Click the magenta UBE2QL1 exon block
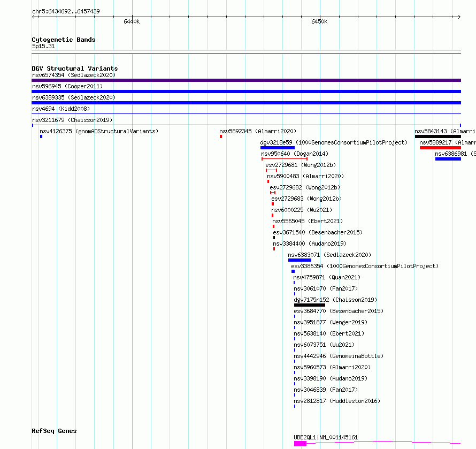476x449 pixels. (300, 444)
